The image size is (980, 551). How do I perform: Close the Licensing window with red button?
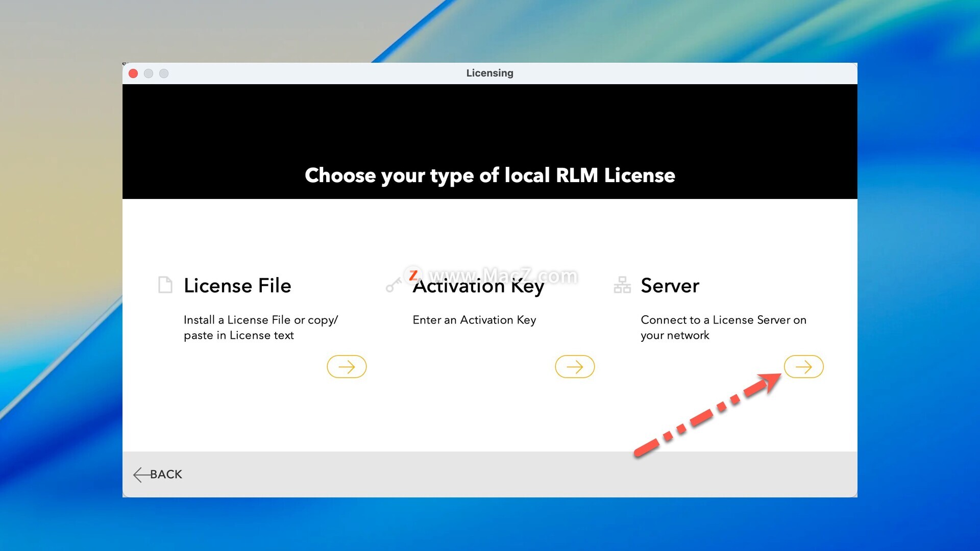click(x=133, y=73)
